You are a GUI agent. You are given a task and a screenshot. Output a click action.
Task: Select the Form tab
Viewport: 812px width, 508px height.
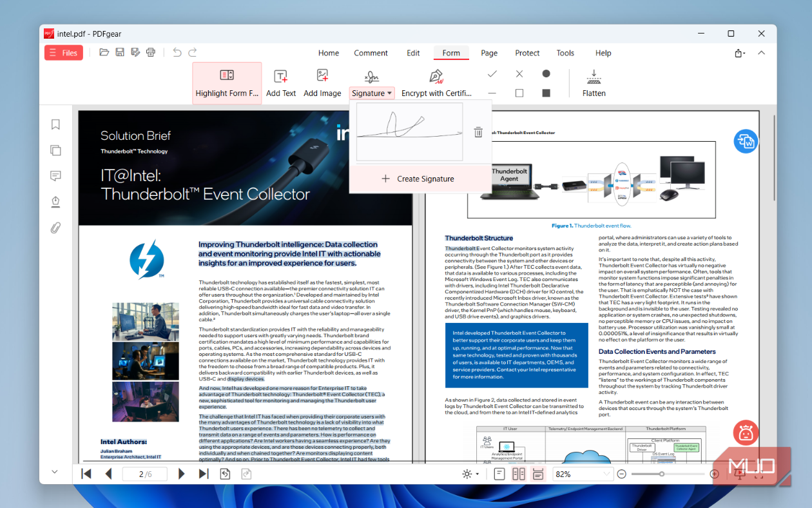pyautogui.click(x=451, y=53)
